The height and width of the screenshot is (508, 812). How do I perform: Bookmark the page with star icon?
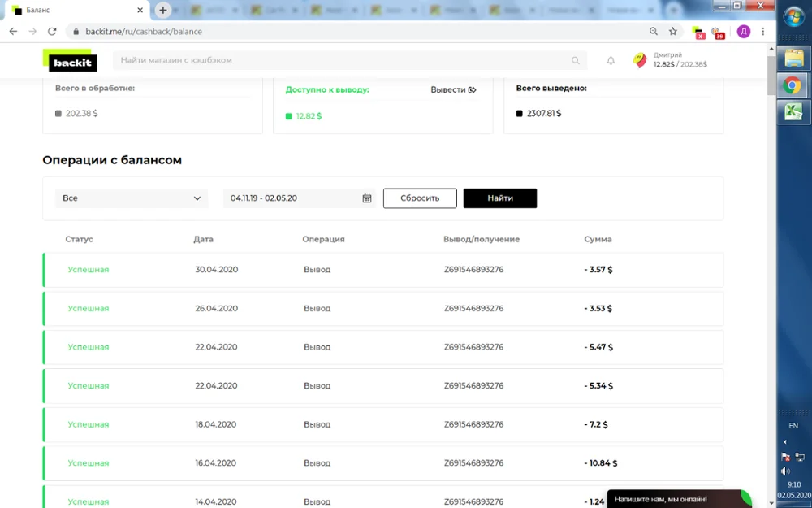(x=672, y=31)
